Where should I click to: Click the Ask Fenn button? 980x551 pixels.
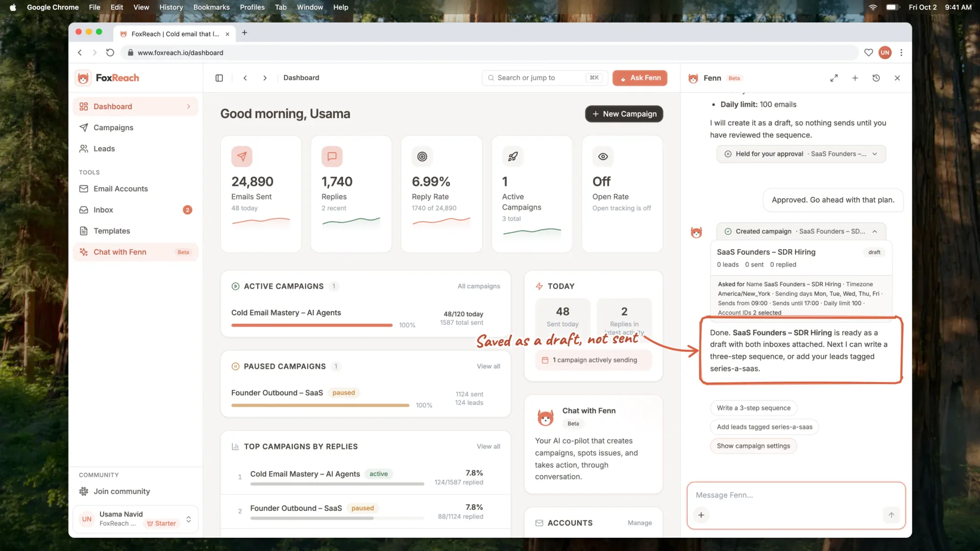[639, 78]
